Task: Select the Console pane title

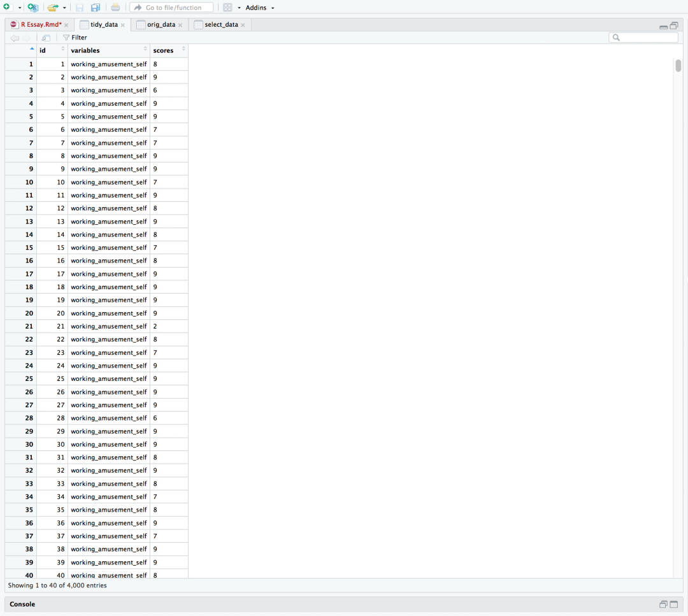Action: point(22,604)
